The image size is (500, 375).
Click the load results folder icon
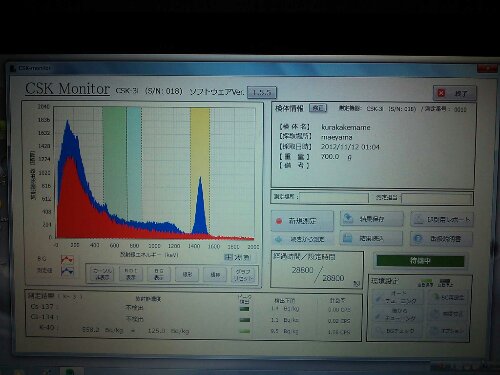pos(347,238)
